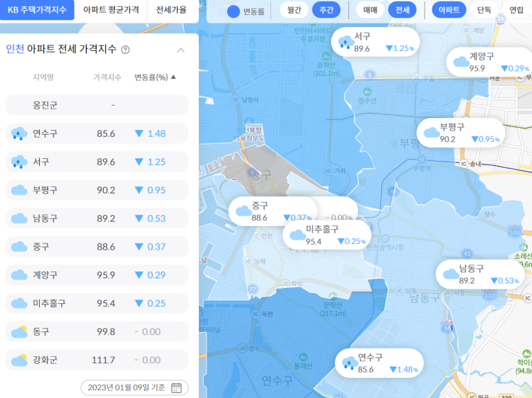532x398 pixels.
Task: Click the 미추홀구 map bubble
Action: tap(327, 235)
